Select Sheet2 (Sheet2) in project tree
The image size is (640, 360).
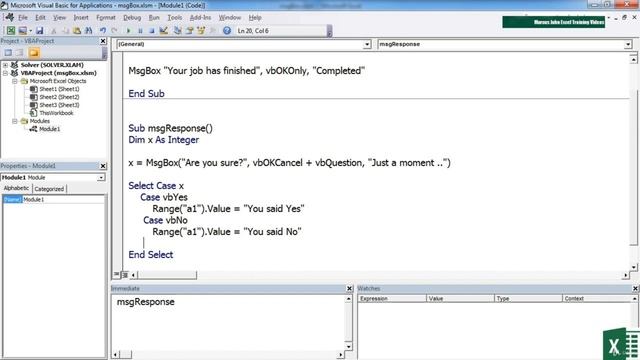[x=59, y=97]
